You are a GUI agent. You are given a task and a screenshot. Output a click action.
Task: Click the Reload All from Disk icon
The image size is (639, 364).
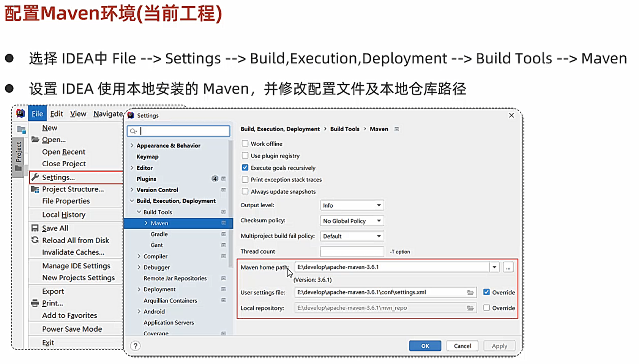pyautogui.click(x=35, y=240)
